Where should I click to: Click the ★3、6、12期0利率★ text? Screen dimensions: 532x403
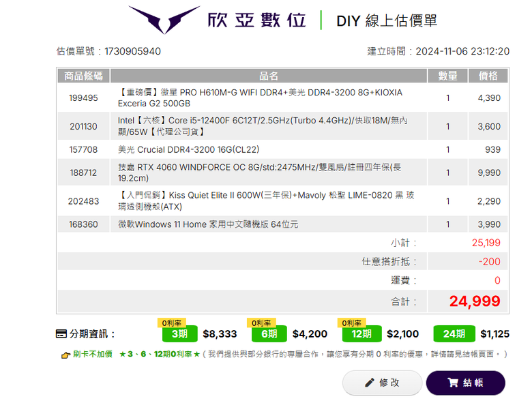pos(160,354)
